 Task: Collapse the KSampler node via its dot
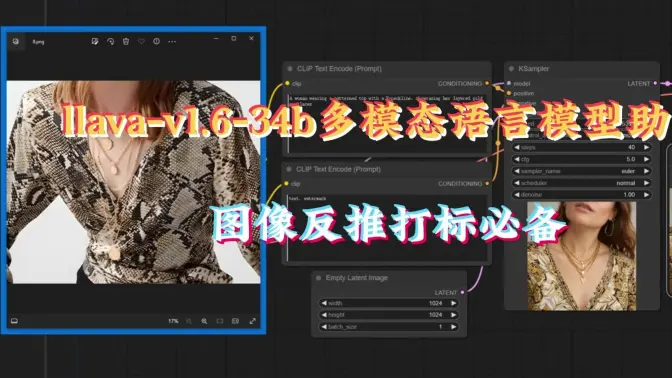[x=511, y=69]
